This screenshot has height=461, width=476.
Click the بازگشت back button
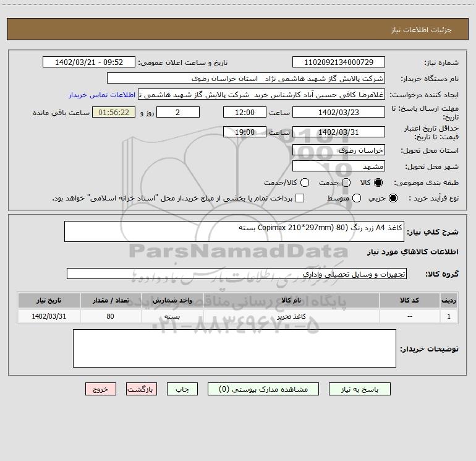coord(142,389)
